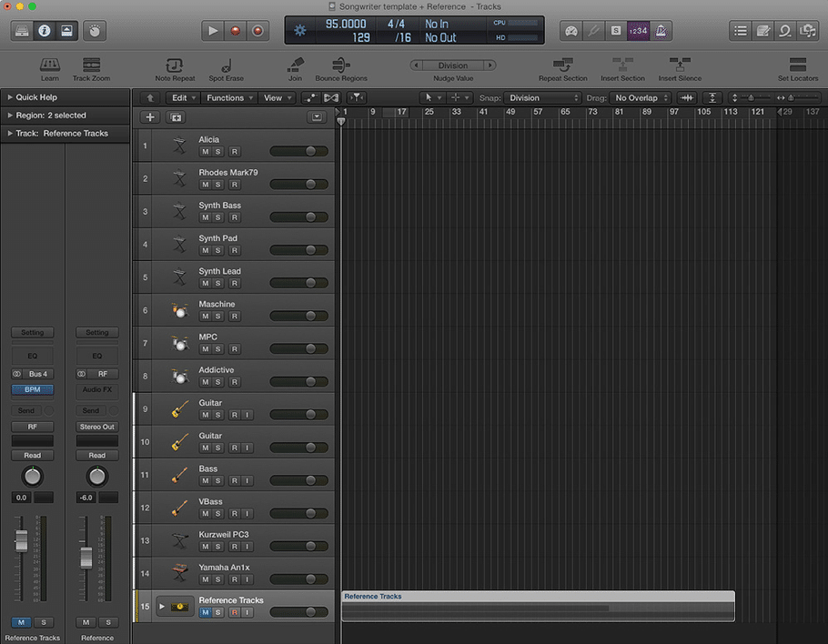
Task: Add a new track with plus button
Action: (150, 117)
